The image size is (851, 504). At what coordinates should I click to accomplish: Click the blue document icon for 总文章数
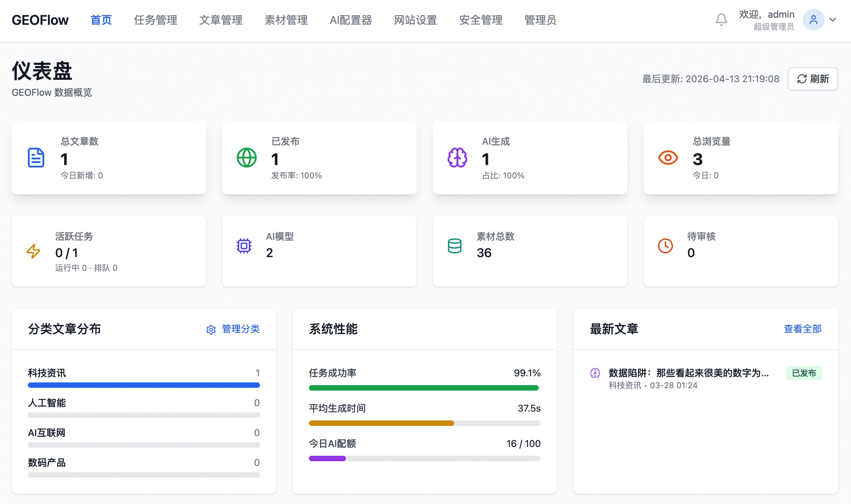tap(36, 158)
